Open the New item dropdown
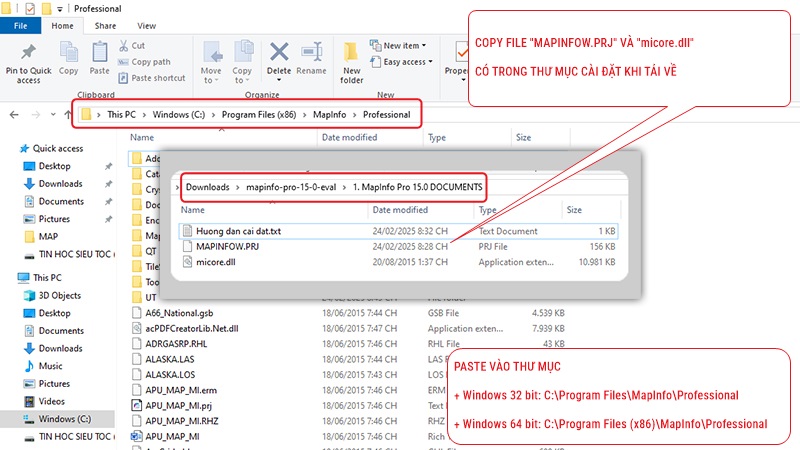The image size is (800, 450). pyautogui.click(x=398, y=45)
